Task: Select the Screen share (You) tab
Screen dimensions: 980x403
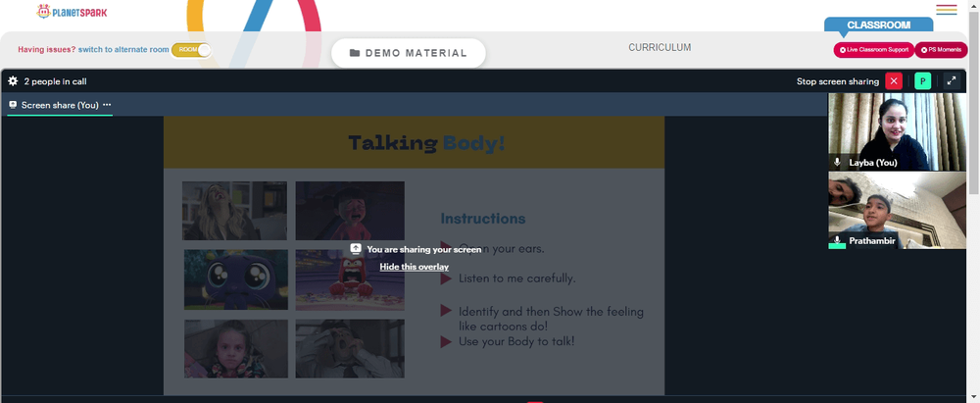Action: (60, 105)
